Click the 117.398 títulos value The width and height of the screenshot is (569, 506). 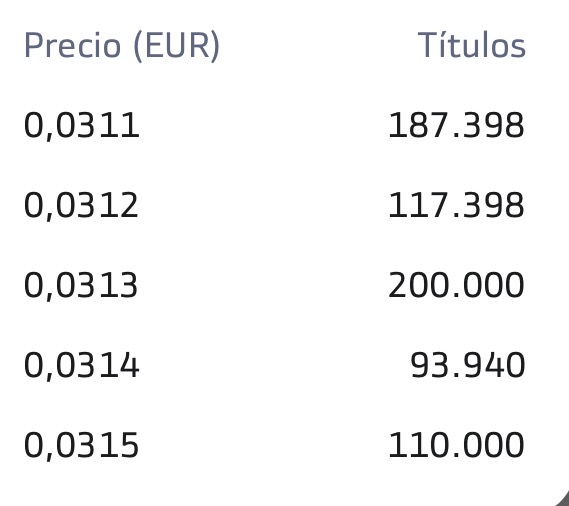click(x=456, y=205)
